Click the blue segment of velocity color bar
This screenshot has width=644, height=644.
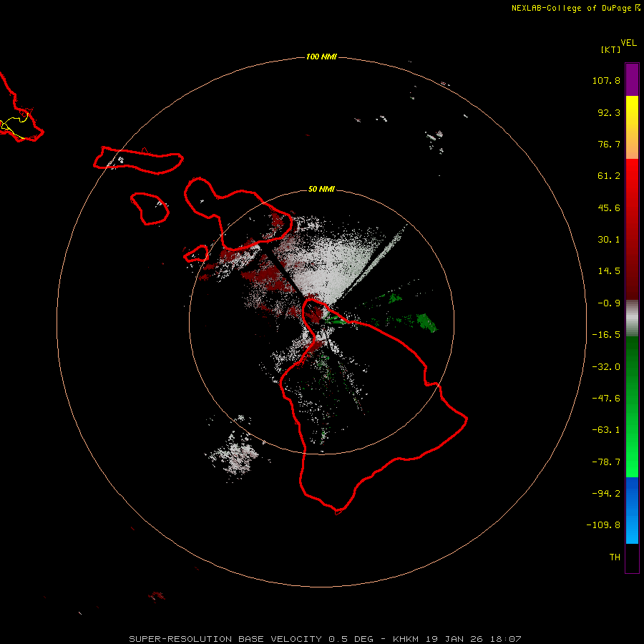coord(632,510)
